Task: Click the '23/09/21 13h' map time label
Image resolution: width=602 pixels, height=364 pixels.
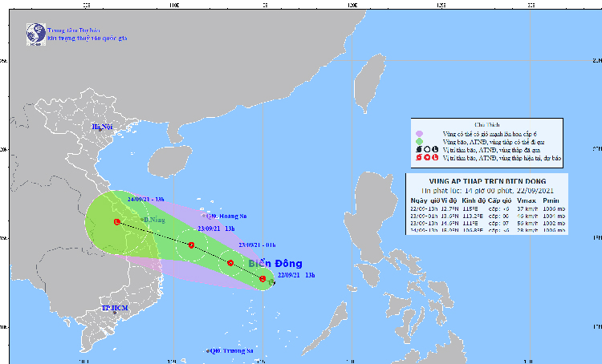Action: click(216, 229)
